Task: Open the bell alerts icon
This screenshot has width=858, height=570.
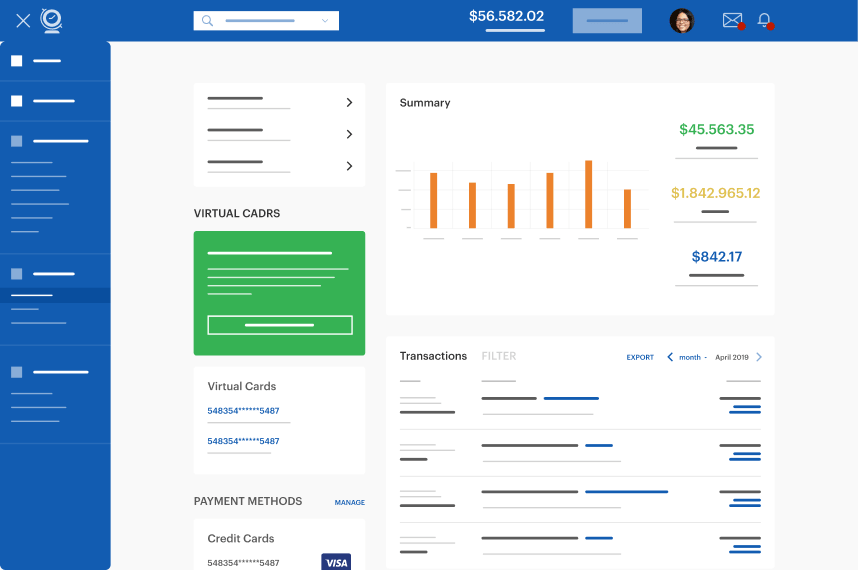Action: tap(764, 20)
